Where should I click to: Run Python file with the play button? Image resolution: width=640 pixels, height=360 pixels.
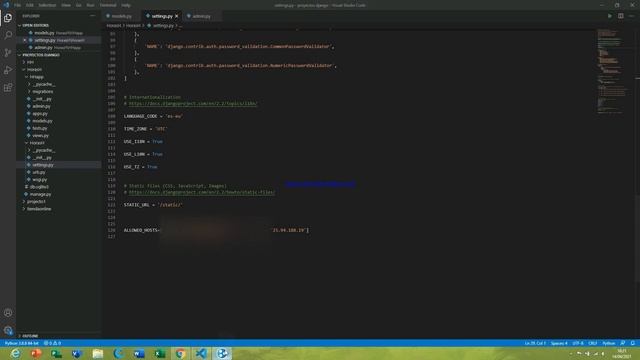610,16
